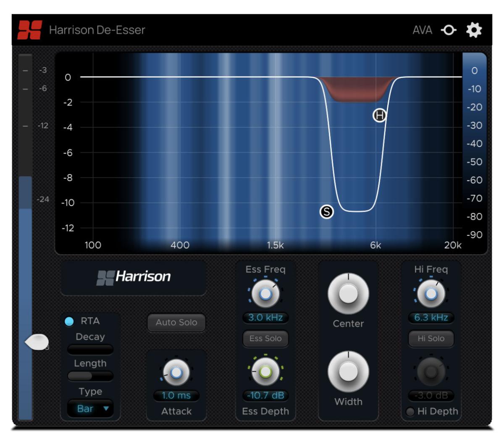Screen dimensions: 504x438
Task: Click the 1.0 ms Attack value
Action: click(176, 395)
